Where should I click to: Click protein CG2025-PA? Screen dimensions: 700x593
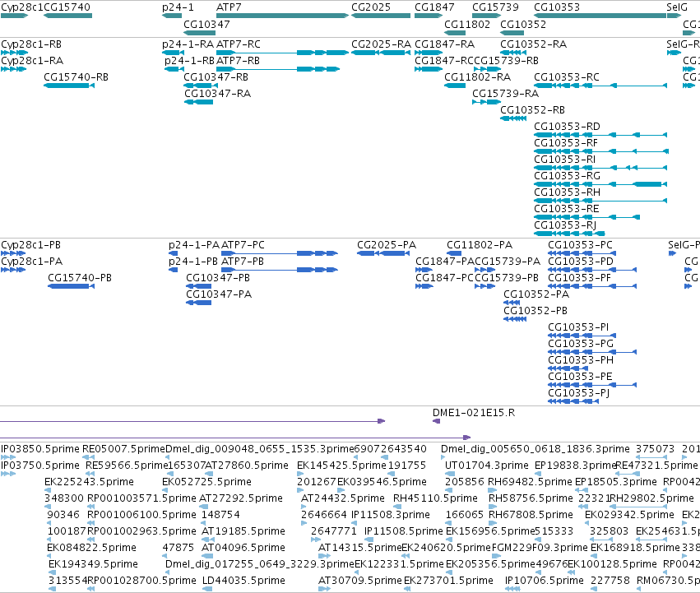(383, 253)
